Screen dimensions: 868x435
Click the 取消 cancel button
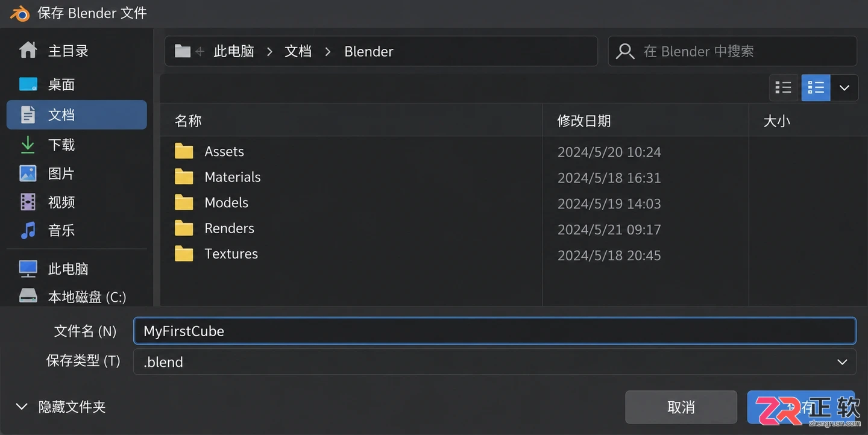(x=681, y=407)
